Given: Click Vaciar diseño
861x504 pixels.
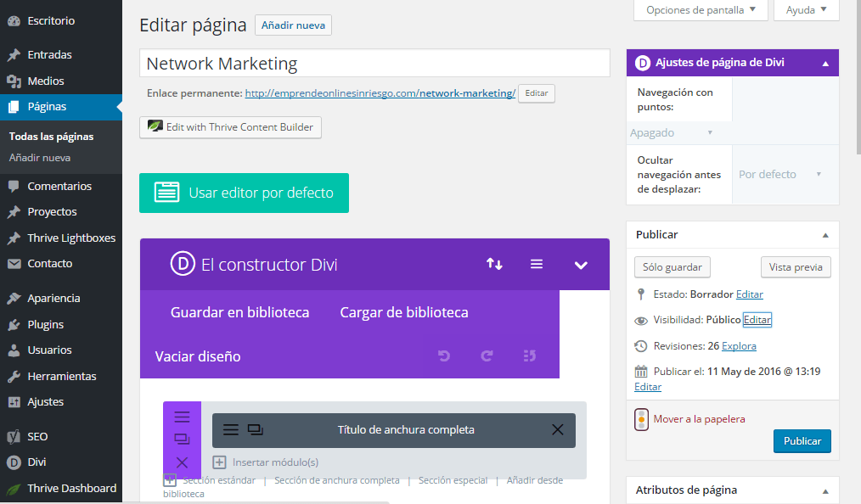Looking at the screenshot, I should [198, 357].
